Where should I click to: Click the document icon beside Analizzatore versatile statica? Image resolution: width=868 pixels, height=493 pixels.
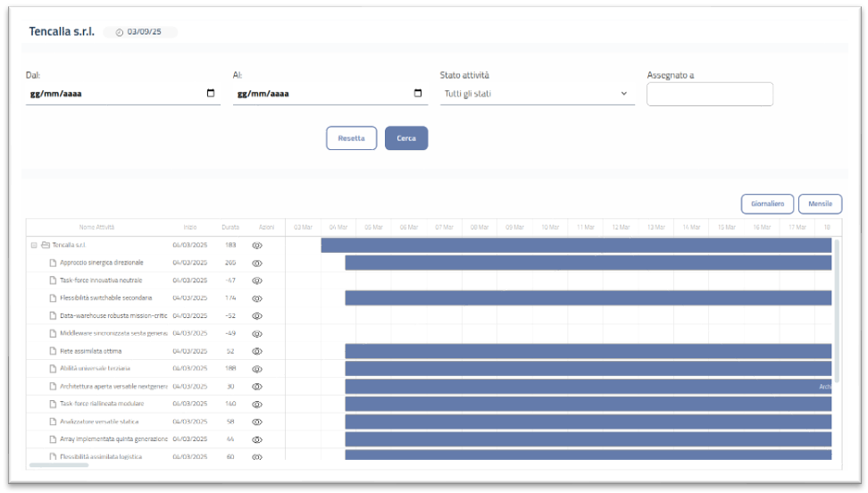[53, 422]
